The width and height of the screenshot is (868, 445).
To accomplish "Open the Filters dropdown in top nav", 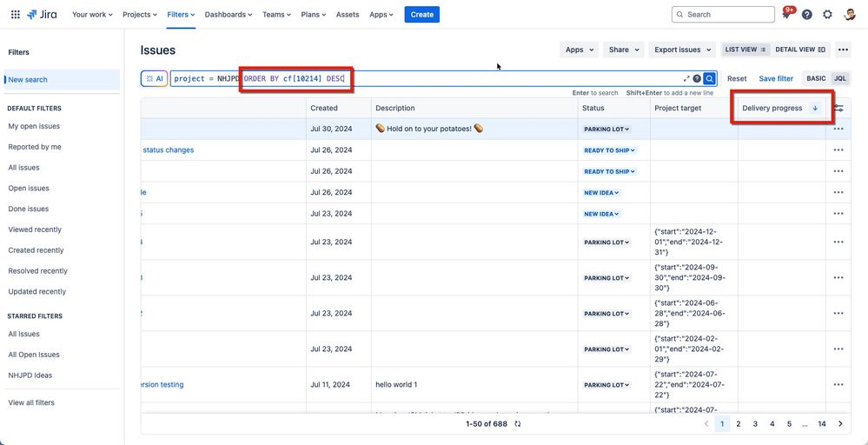I will click(181, 15).
